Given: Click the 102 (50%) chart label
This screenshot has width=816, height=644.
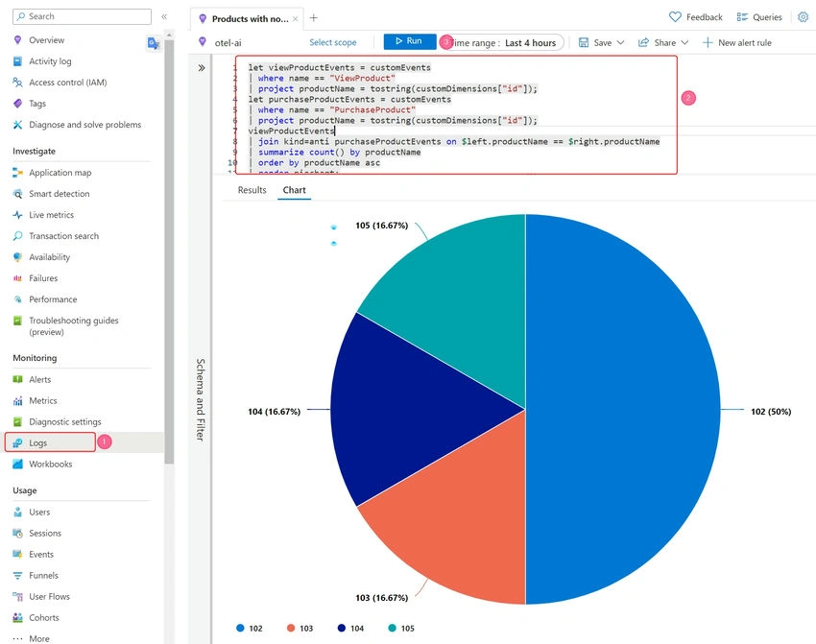Looking at the screenshot, I should 771,412.
